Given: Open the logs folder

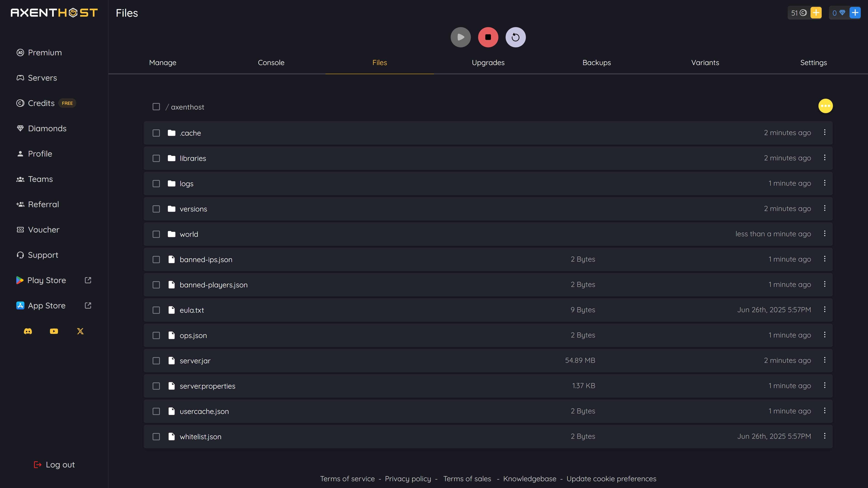Looking at the screenshot, I should (186, 183).
